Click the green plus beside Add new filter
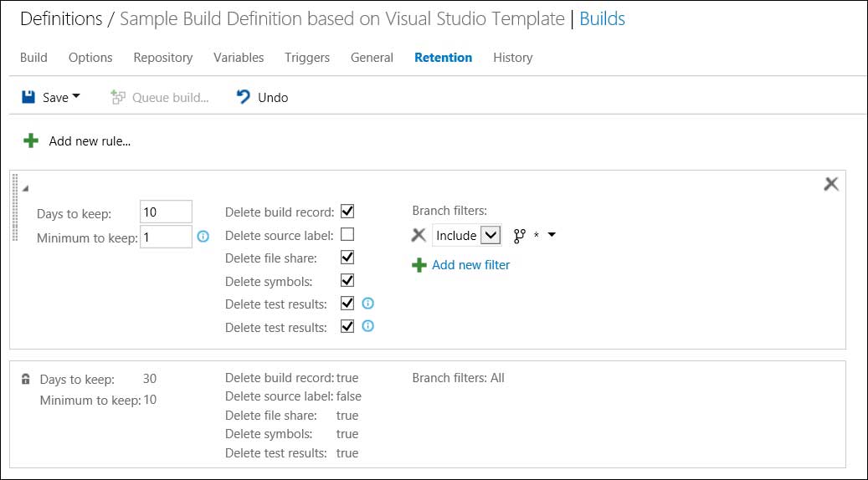Viewport: 868px width, 480px height. [x=419, y=265]
